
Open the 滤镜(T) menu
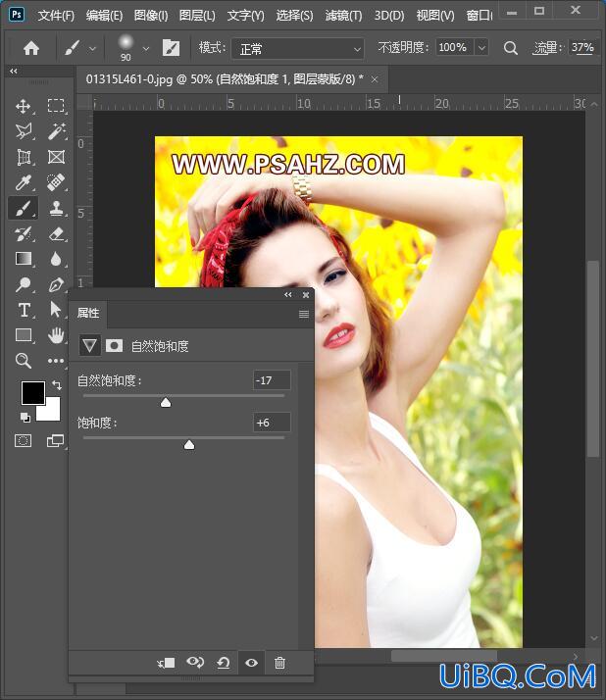tap(343, 16)
